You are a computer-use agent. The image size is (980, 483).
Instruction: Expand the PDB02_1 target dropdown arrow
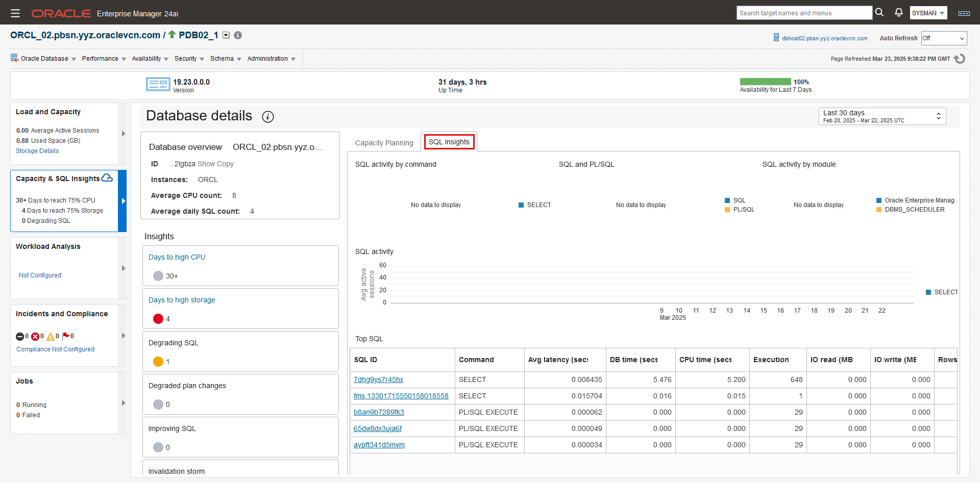coord(226,35)
